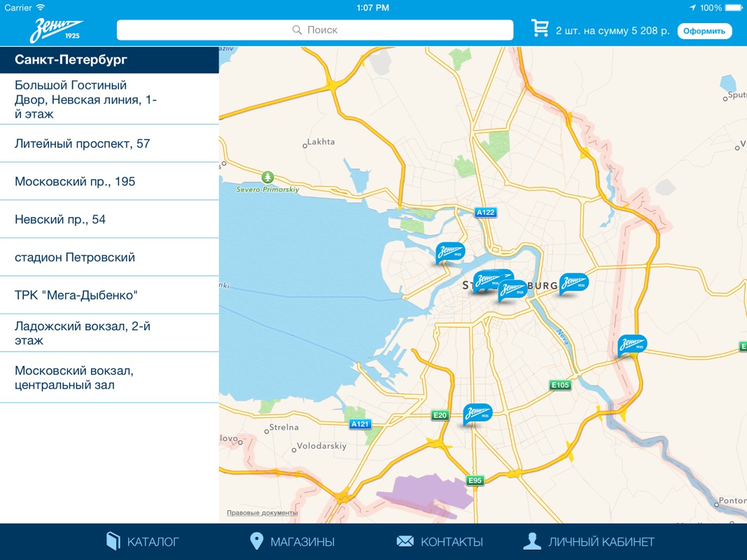
Task: Click the location arrow icon in the status bar
Action: pyautogui.click(x=692, y=8)
